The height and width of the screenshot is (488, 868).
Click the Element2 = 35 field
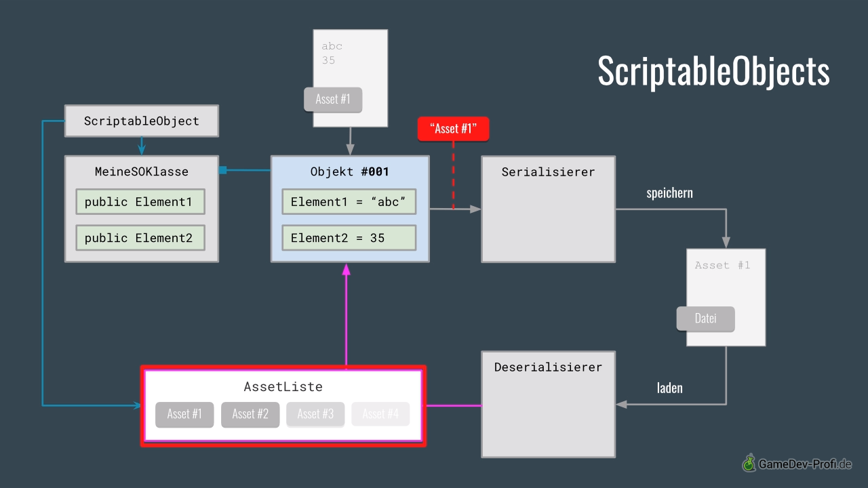coord(349,238)
